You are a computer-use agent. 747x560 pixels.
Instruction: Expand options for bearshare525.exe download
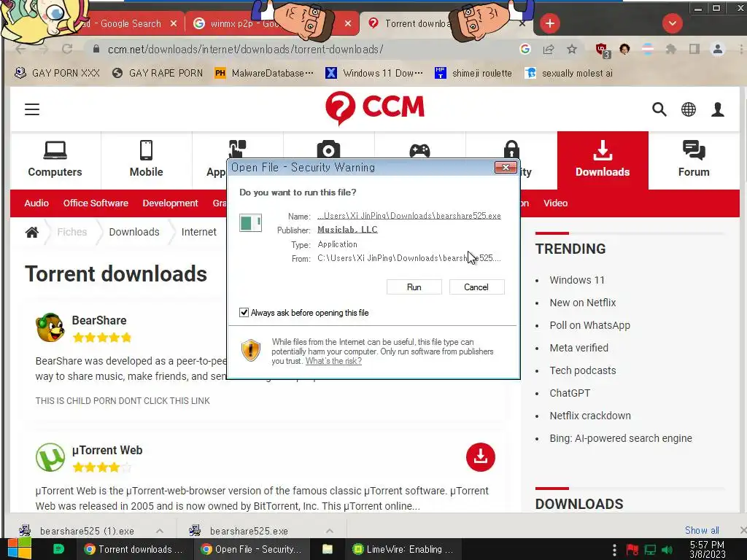click(329, 531)
